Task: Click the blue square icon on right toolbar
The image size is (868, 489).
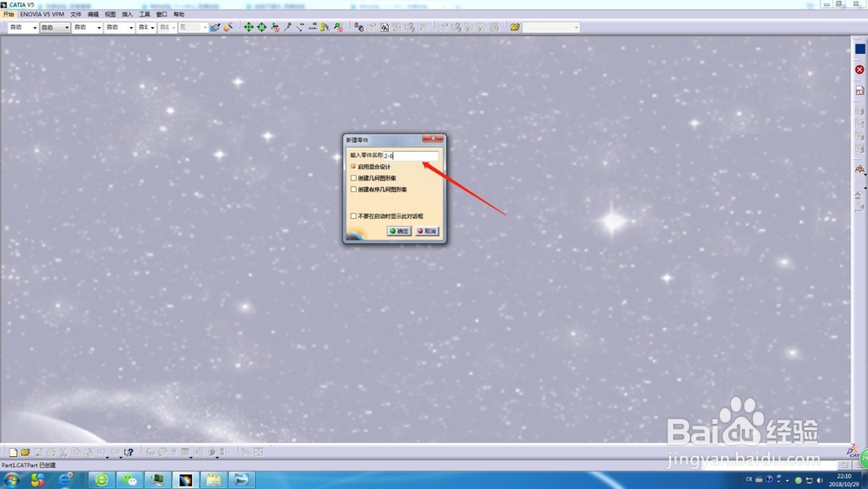Action: [859, 49]
